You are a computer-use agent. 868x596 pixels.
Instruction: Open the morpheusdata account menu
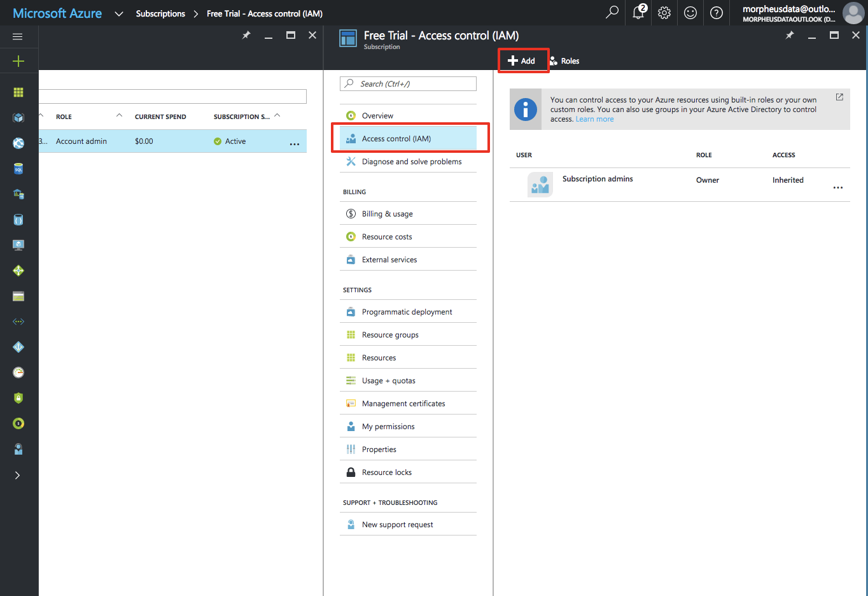789,13
